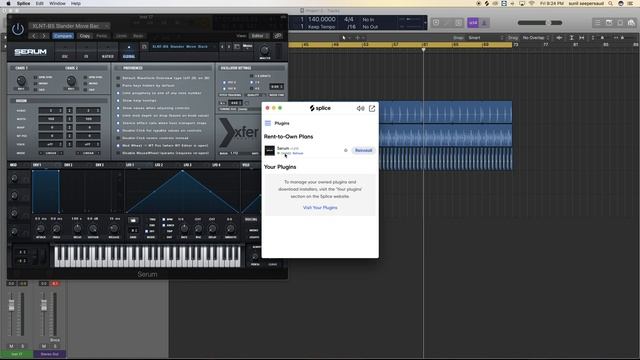Click the Serum plugin thumbnail in Splice
The image size is (640, 360).
(x=269, y=151)
